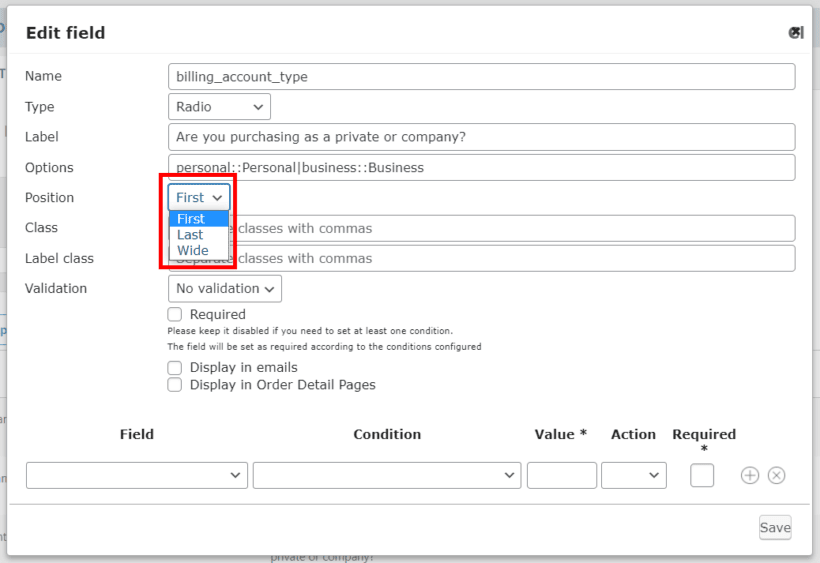Open the Condition dropdown in conditions row
The height and width of the screenshot is (563, 820).
click(x=387, y=475)
